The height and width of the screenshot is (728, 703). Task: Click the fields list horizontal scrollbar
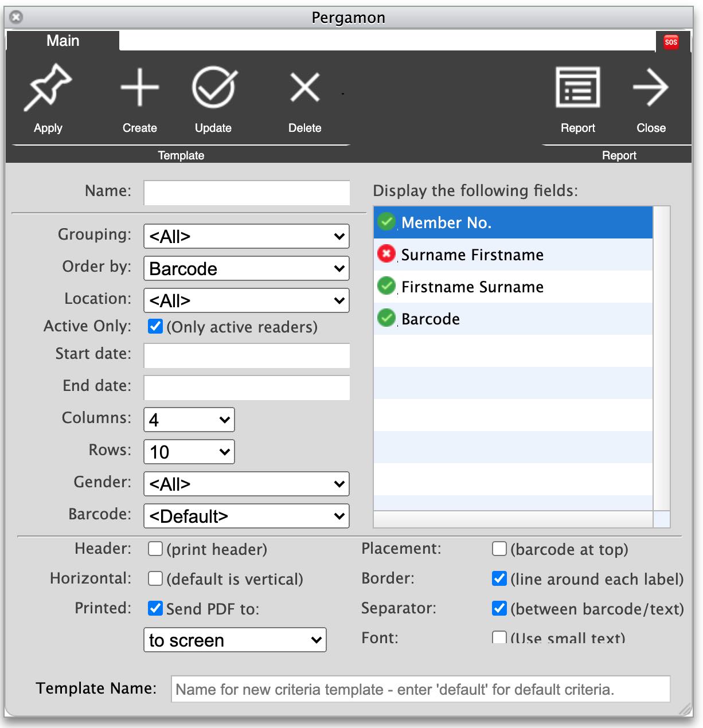[513, 519]
